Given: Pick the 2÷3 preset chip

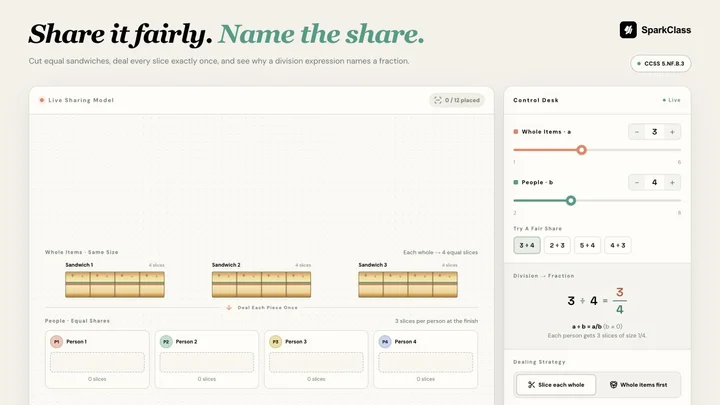Looking at the screenshot, I should click(557, 245).
